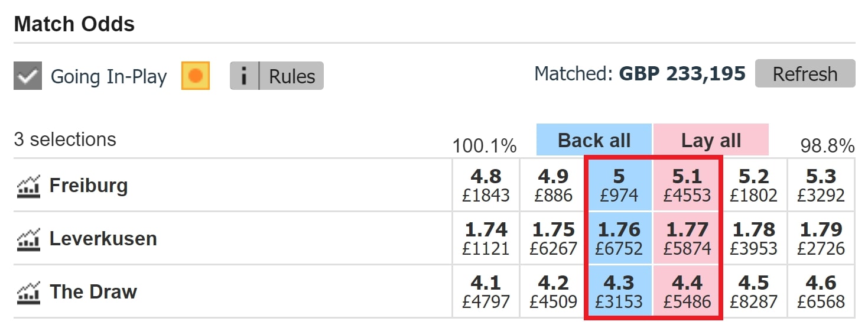Open the Leverkusen price chart icon

[x=28, y=239]
